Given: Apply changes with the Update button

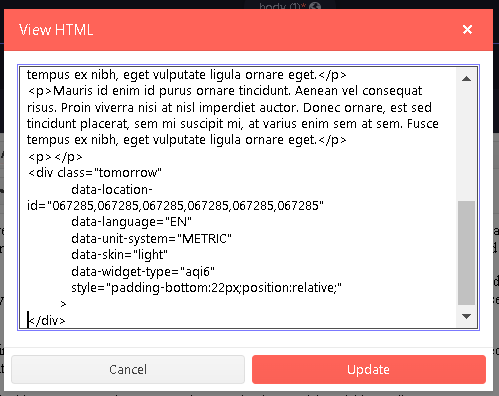Looking at the screenshot, I should (369, 369).
